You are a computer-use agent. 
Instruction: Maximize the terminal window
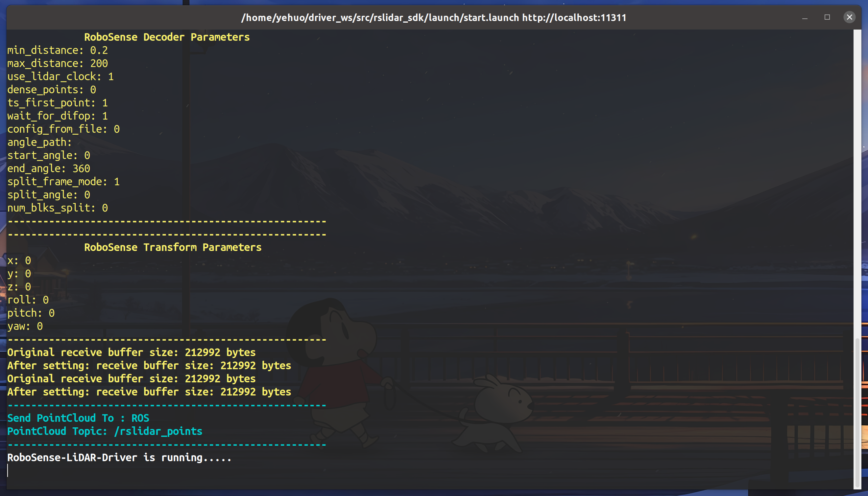(827, 17)
